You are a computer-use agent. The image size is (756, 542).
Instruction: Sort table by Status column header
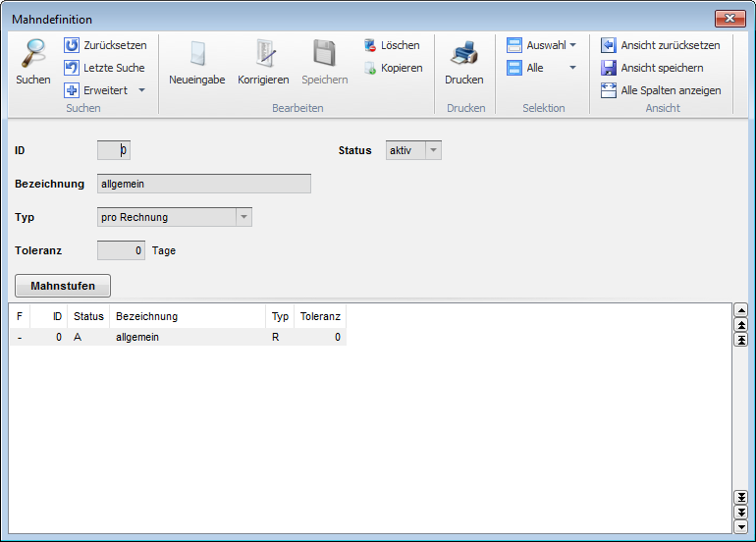tap(88, 316)
